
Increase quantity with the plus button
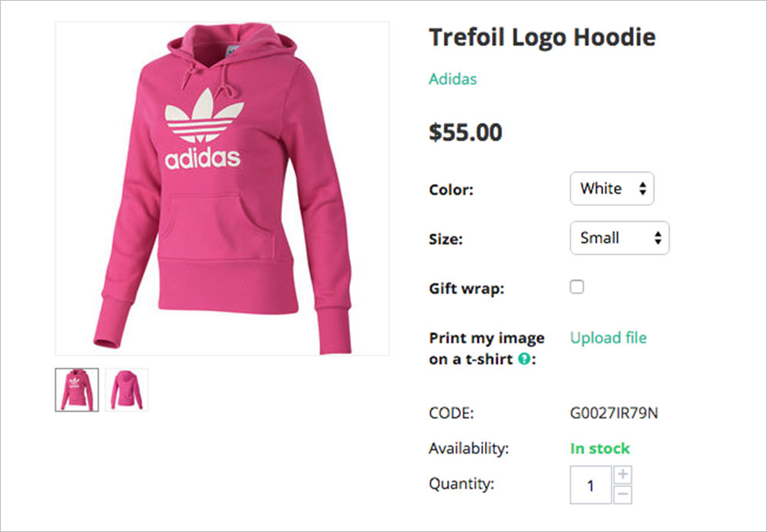coord(623,475)
